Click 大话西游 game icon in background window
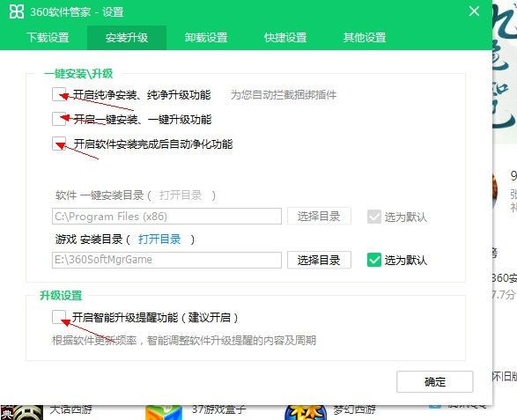The width and height of the screenshot is (517, 420). 22,413
